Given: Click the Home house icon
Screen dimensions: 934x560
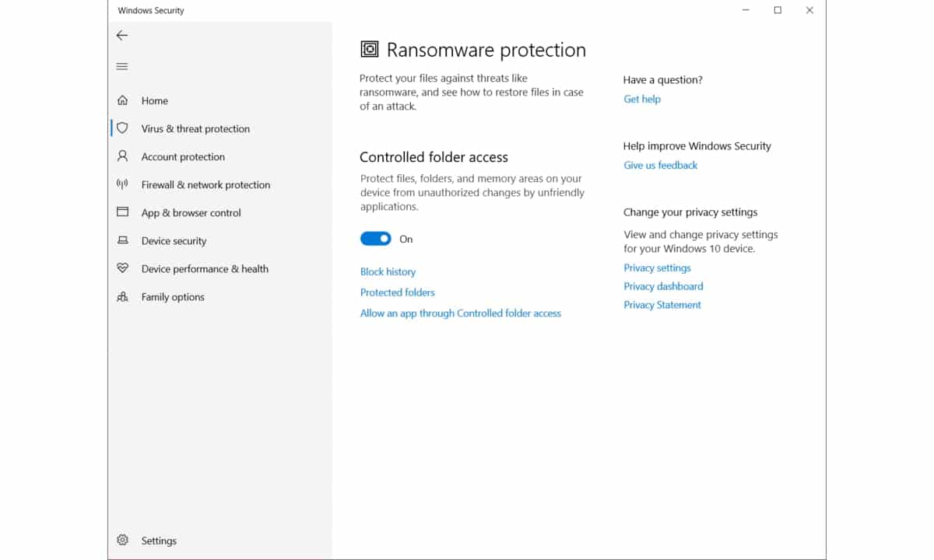Looking at the screenshot, I should [122, 100].
